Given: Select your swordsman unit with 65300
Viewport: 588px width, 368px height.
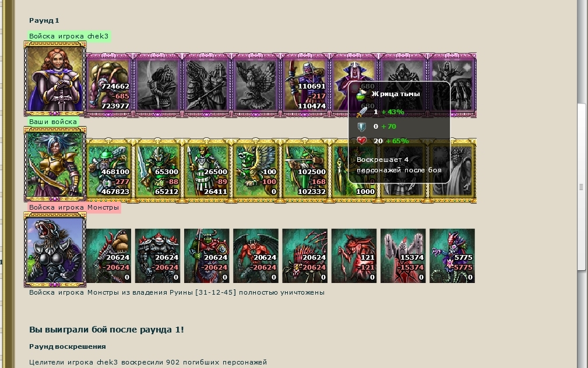Looking at the screenshot, I should (x=157, y=171).
